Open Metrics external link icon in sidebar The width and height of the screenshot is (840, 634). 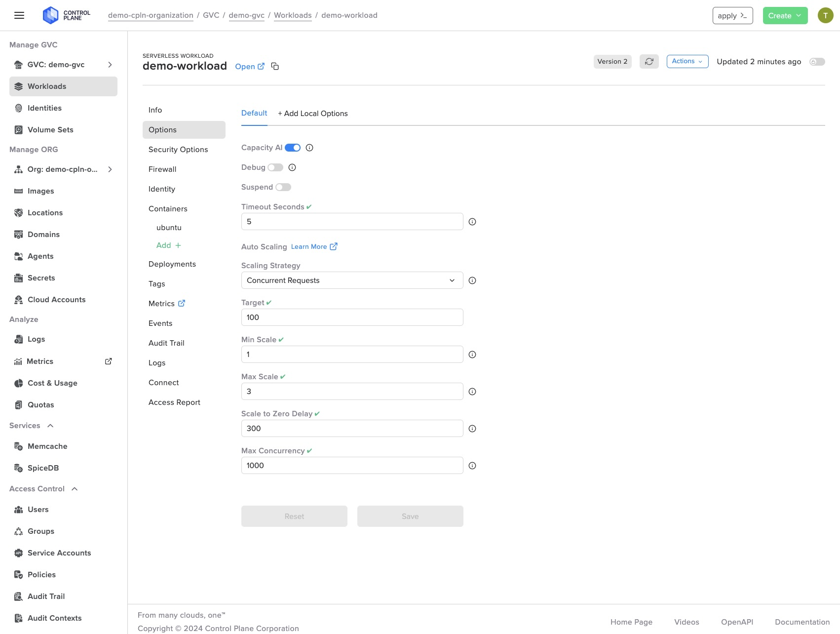[109, 361]
